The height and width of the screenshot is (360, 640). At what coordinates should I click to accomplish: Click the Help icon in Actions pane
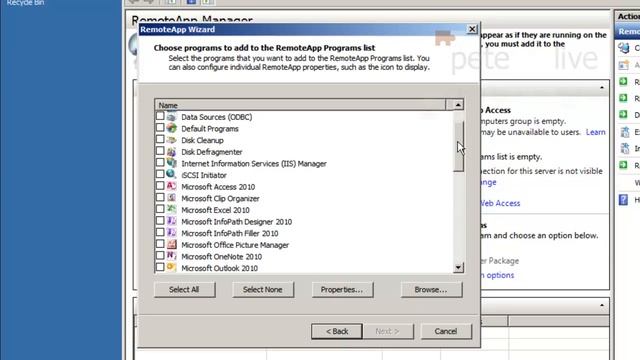pos(623,200)
